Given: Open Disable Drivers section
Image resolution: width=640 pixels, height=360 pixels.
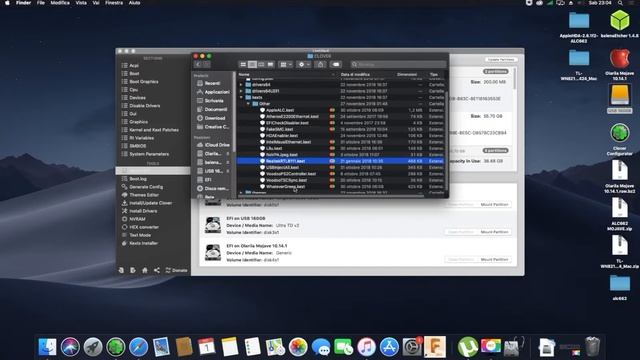Looking at the screenshot, I should pyautogui.click(x=144, y=106).
